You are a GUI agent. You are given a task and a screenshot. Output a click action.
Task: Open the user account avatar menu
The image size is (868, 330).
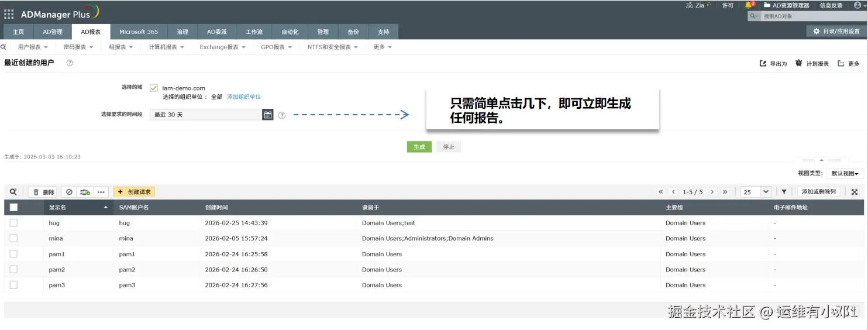[x=858, y=5]
